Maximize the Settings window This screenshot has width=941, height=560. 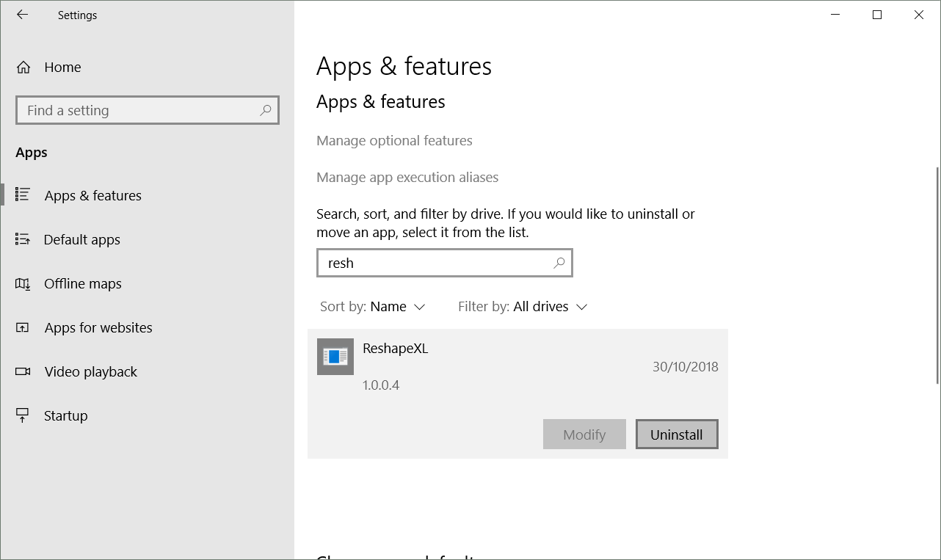pos(877,15)
